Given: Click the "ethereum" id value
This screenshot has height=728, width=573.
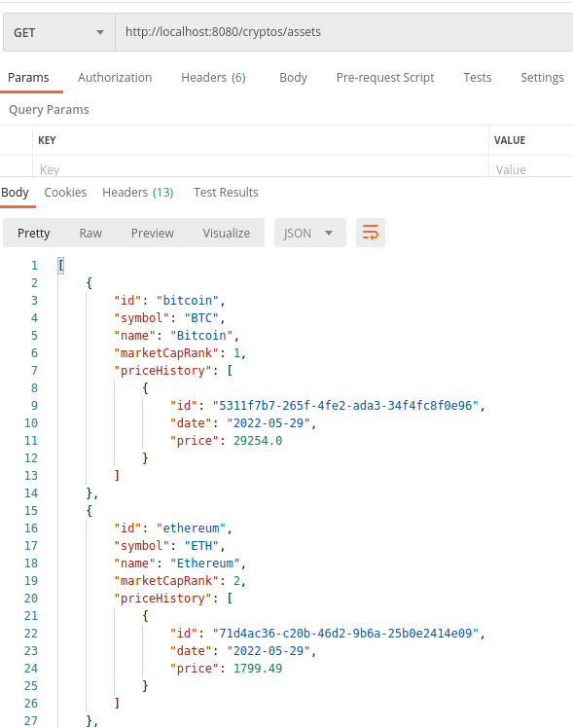Looking at the screenshot, I should tap(191, 528).
